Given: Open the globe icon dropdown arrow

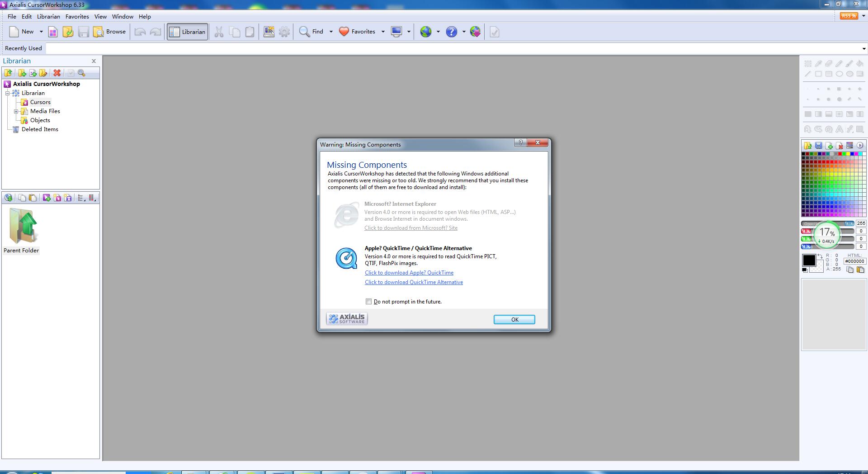Looking at the screenshot, I should pos(438,32).
